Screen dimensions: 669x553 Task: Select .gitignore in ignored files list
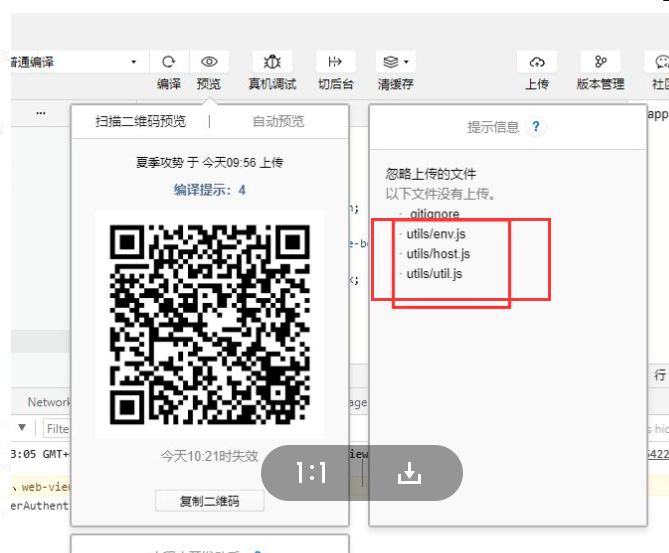point(434,213)
